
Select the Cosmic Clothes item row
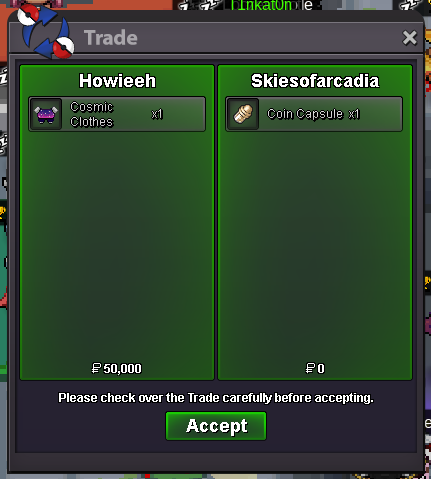pos(117,114)
